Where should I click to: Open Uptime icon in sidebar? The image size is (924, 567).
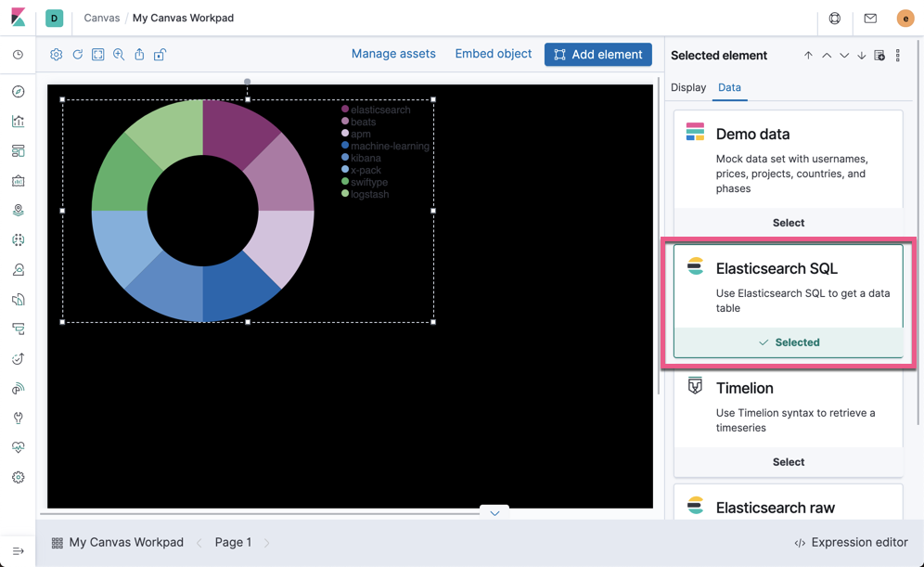[x=19, y=359]
